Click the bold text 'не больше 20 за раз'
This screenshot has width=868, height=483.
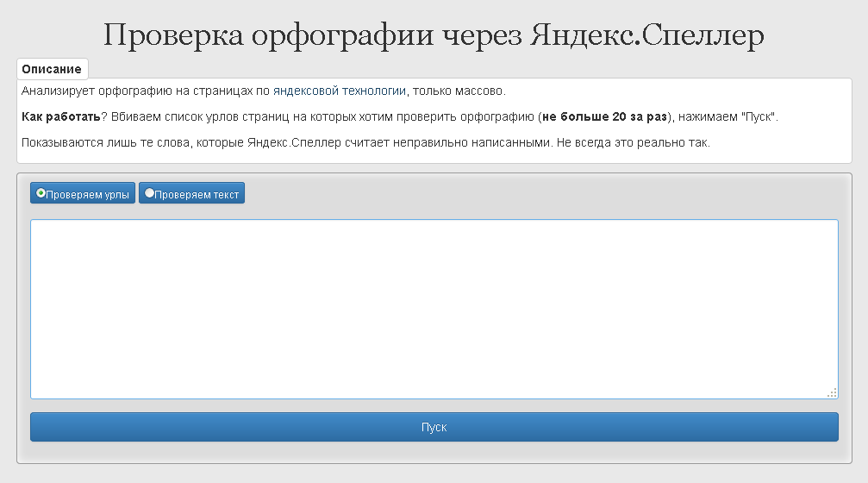[604, 117]
